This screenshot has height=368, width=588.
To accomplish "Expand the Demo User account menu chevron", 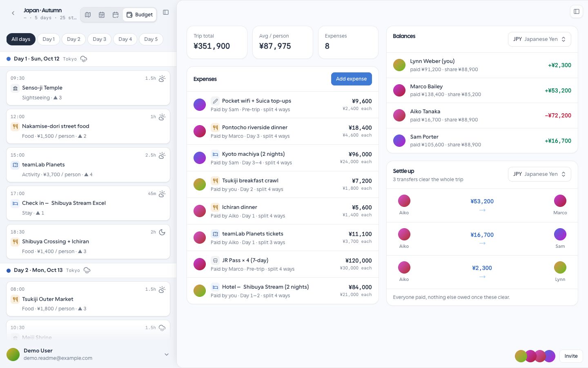I will coord(166,355).
